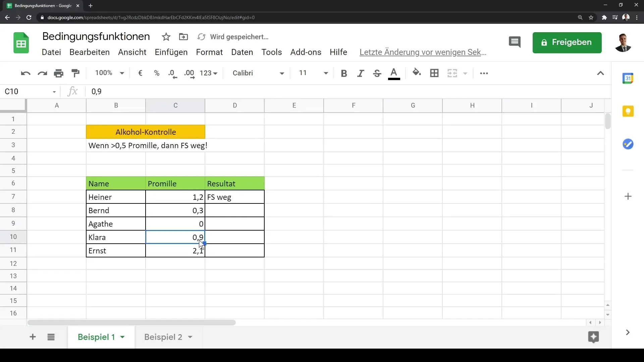Decrease decimal places icon
This screenshot has height=362, width=644.
coord(172,74)
